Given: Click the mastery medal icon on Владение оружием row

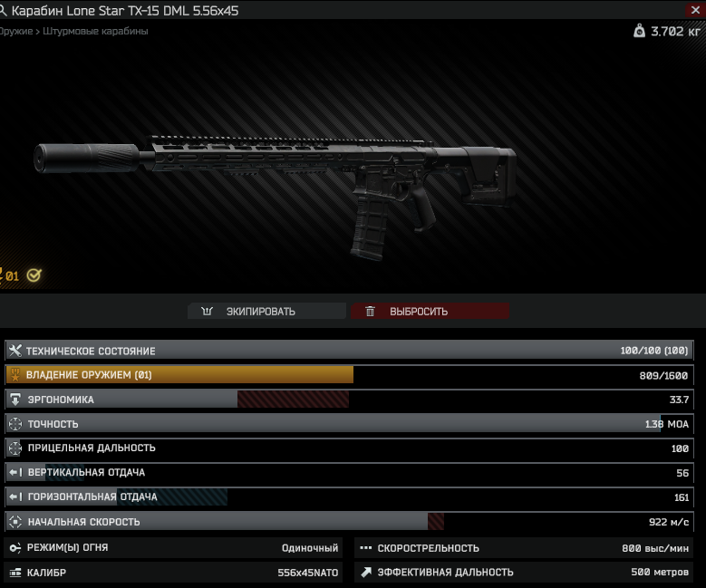Looking at the screenshot, I should (15, 374).
